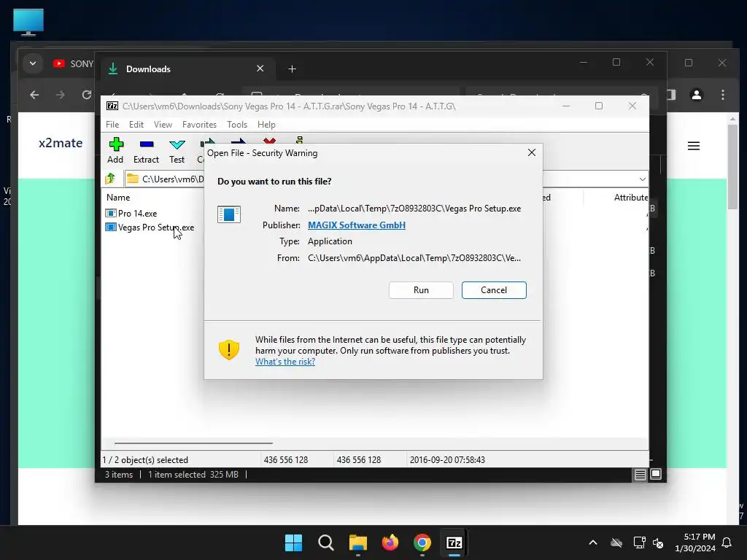Open the Favorites menu in 7-Zip

199,124
